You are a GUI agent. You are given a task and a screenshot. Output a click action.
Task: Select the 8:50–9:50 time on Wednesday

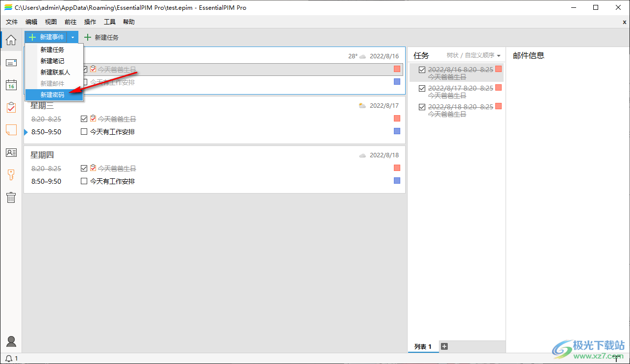coord(46,132)
